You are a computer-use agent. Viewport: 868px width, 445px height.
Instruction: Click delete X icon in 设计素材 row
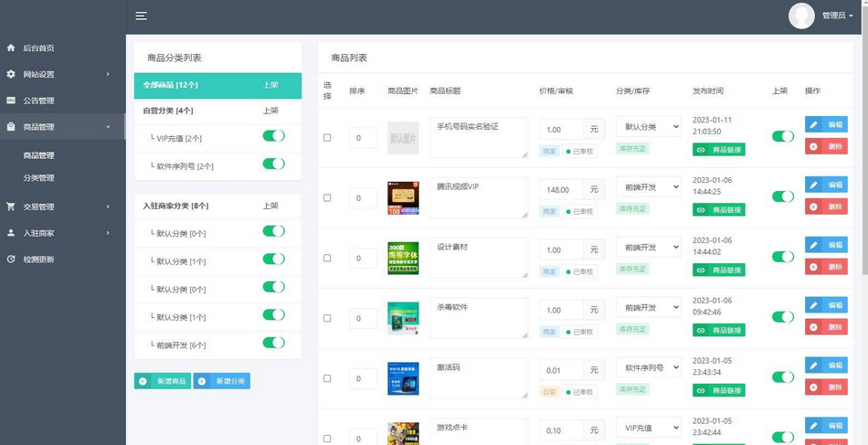click(813, 268)
